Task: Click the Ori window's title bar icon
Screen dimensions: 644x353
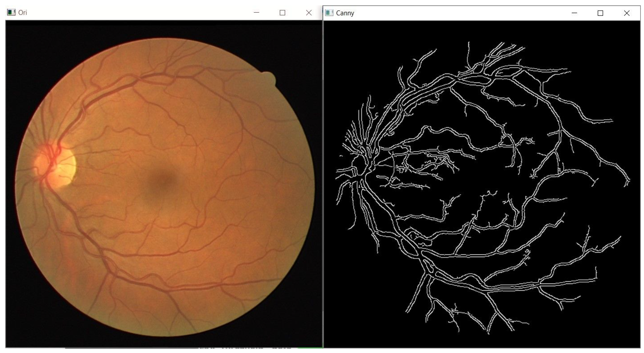Action: [x=11, y=12]
